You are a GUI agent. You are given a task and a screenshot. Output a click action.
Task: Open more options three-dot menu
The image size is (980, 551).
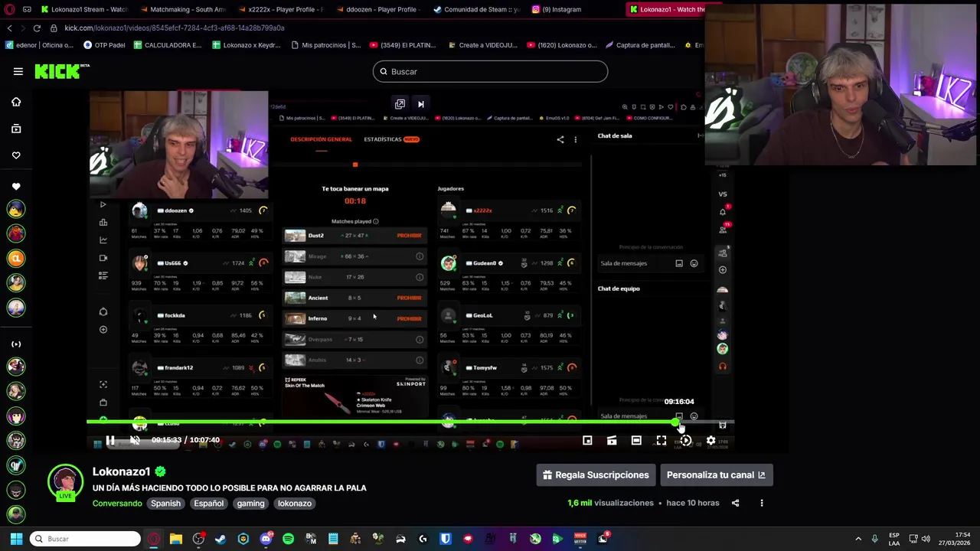coord(762,503)
